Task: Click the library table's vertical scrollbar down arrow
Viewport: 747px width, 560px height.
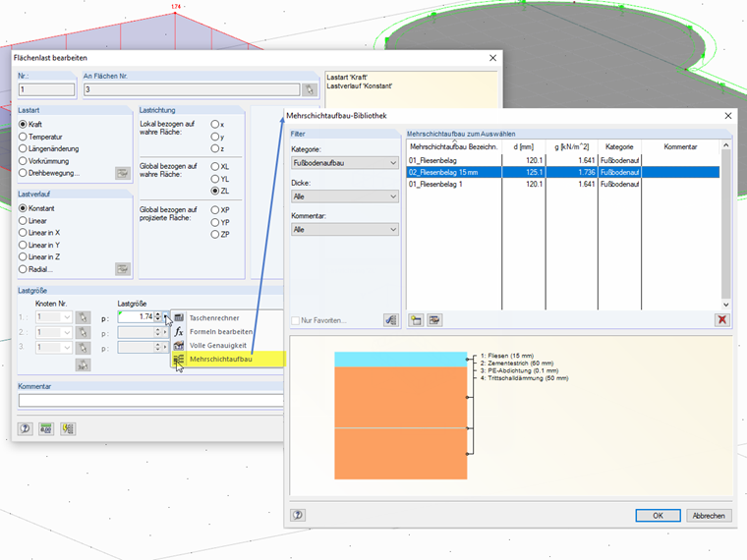Action: click(725, 305)
